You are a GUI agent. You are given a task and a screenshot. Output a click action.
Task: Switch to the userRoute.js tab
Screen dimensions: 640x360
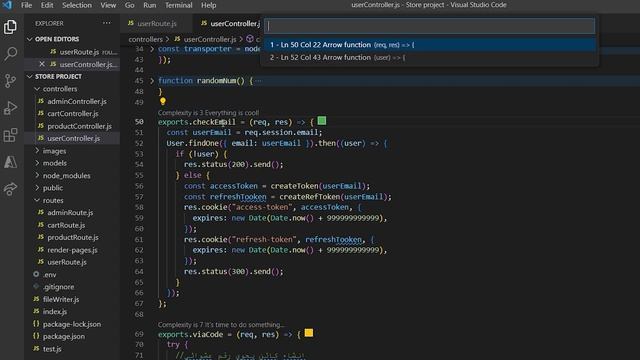pyautogui.click(x=156, y=23)
